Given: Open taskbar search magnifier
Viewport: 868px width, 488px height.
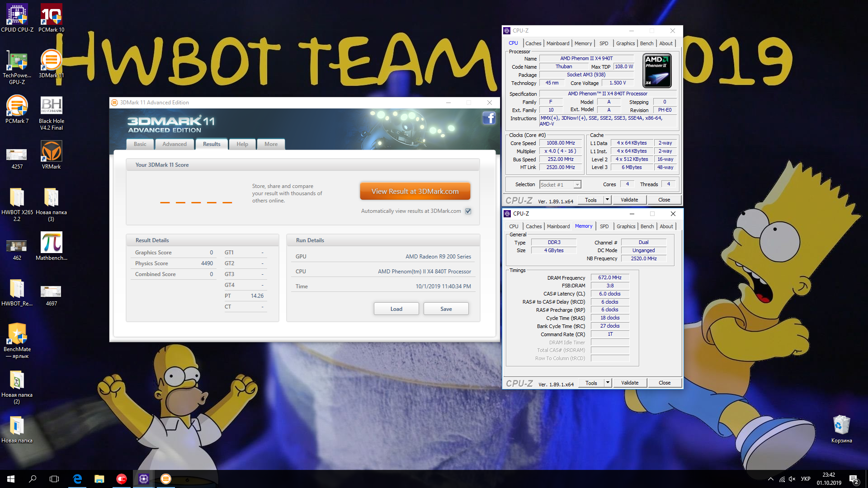Looking at the screenshot, I should 33,479.
